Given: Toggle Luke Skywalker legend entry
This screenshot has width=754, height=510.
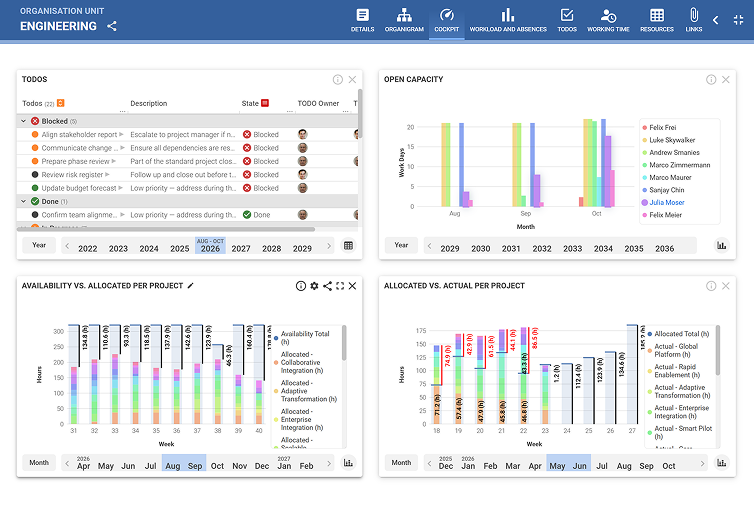Looking at the screenshot, I should tap(669, 140).
